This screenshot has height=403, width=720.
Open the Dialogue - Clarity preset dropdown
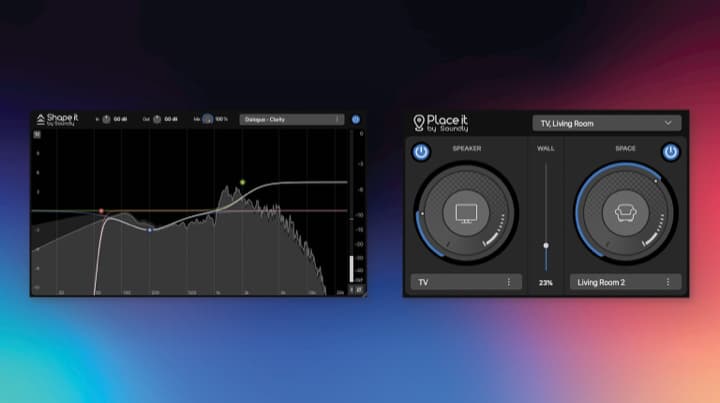[291, 119]
